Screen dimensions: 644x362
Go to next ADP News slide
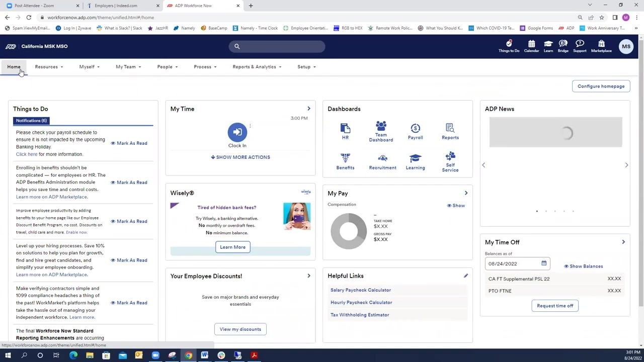pos(626,165)
